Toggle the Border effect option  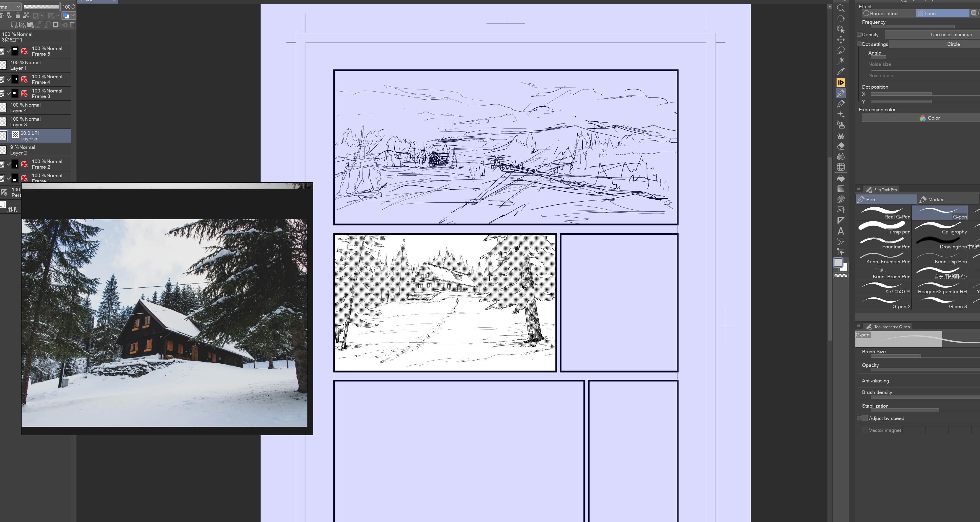click(x=889, y=13)
